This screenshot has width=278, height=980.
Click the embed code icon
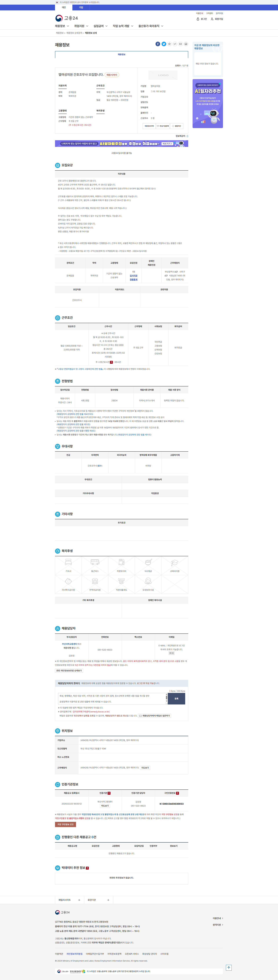[x=175, y=44]
